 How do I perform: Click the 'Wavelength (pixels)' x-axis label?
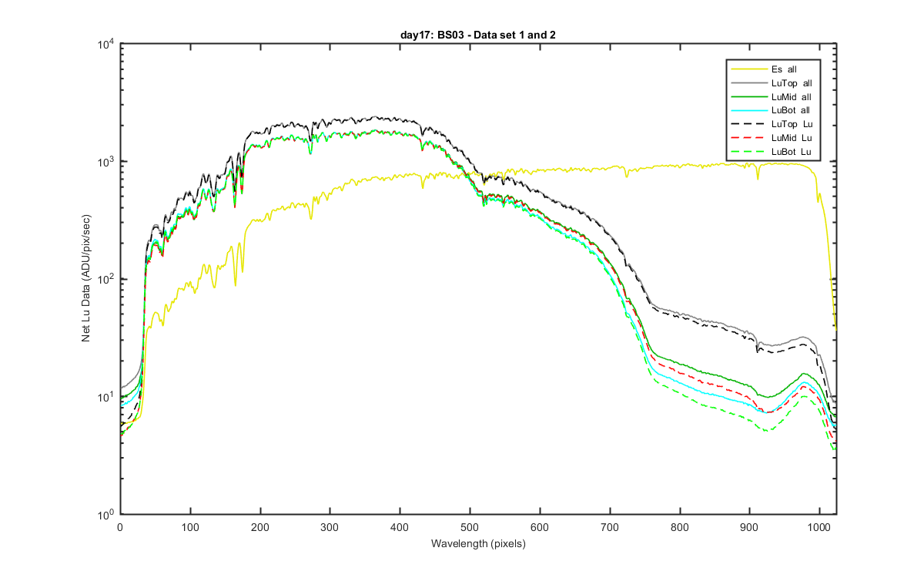click(477, 543)
